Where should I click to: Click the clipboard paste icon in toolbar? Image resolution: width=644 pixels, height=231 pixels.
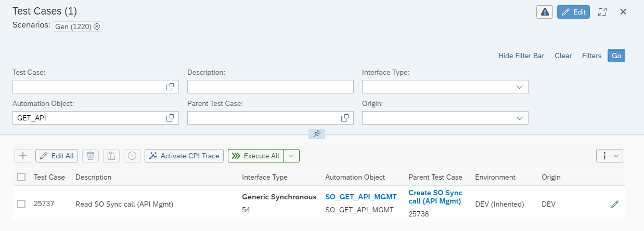(x=111, y=156)
